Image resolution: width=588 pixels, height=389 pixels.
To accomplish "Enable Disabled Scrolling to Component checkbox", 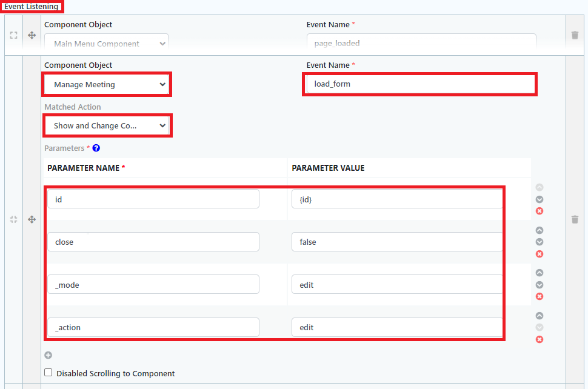I will (48, 373).
